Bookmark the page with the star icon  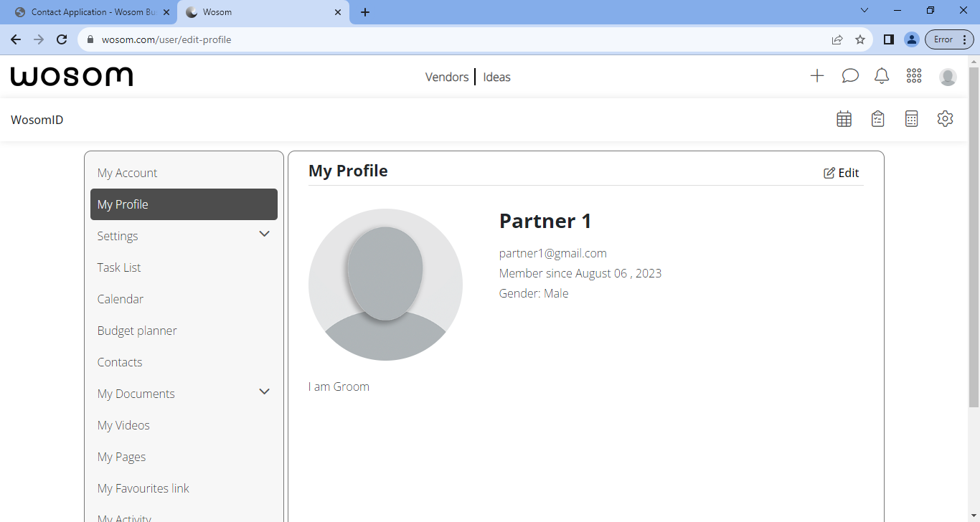(x=860, y=39)
